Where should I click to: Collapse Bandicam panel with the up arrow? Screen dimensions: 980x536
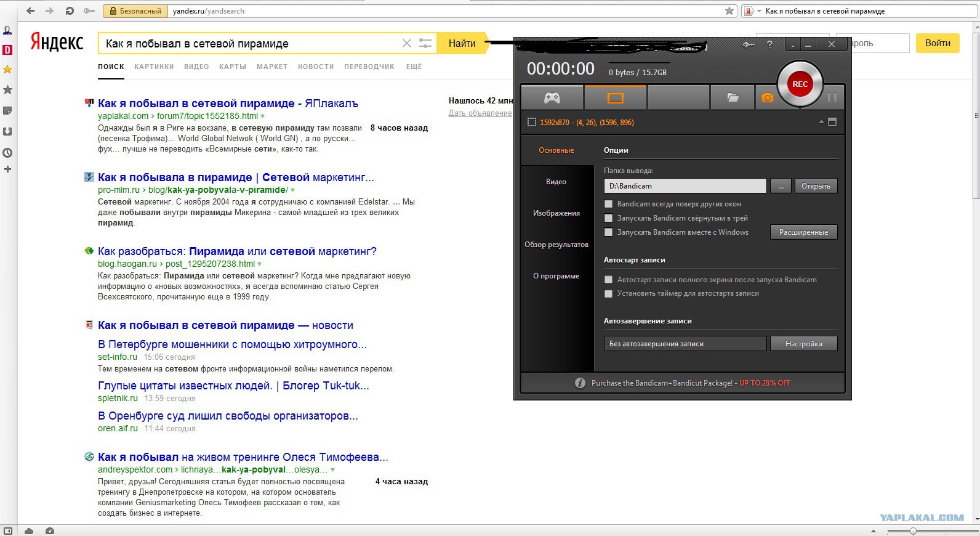pyautogui.click(x=821, y=122)
